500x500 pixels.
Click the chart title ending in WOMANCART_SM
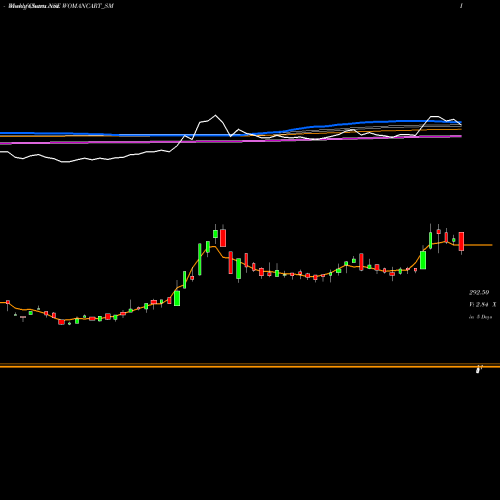tap(61, 6)
